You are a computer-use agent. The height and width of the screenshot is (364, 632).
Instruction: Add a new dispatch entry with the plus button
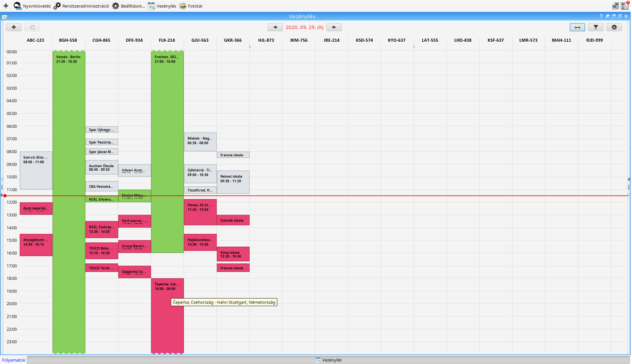click(14, 27)
